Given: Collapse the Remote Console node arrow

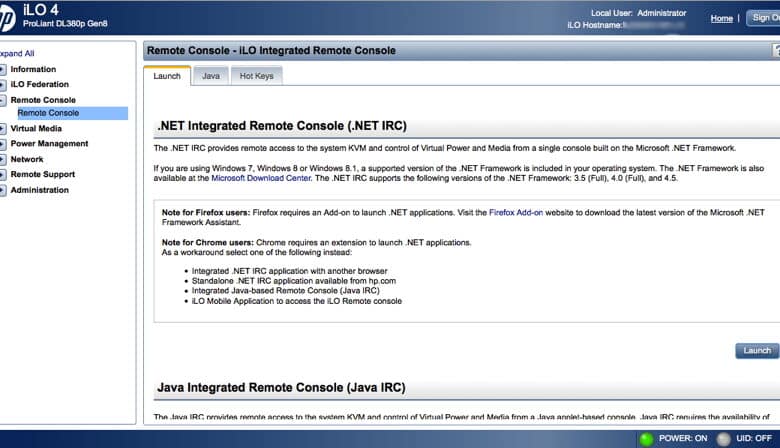Looking at the screenshot, I should 2,100.
